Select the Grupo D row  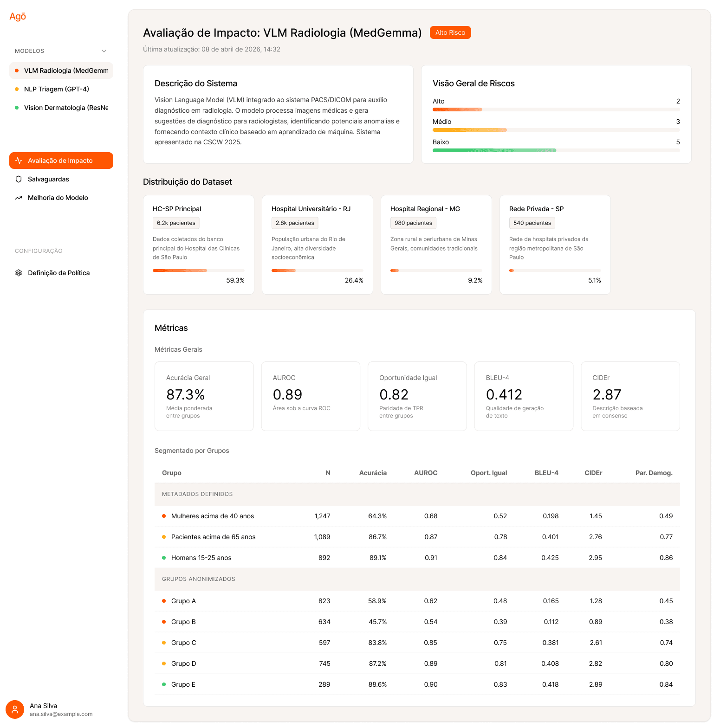click(x=417, y=664)
